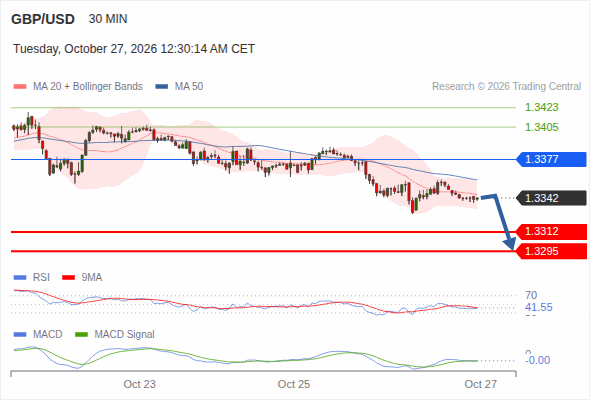Screen dimensions: 590x400
Task: Click the Oct 23 date axis label
Action: 140,384
